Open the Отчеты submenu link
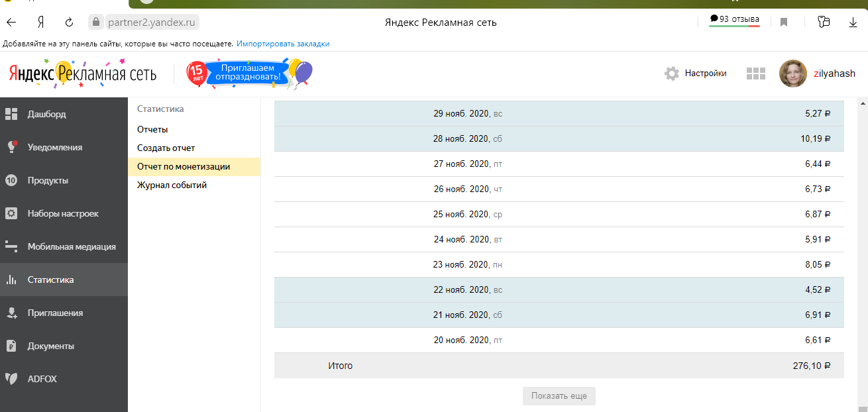868x412 pixels. coord(152,129)
